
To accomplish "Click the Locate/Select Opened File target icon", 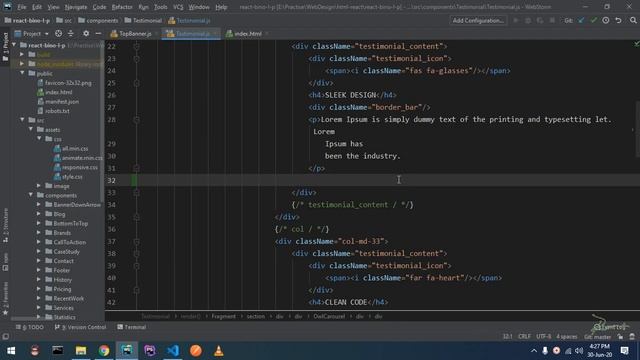I will [58, 33].
